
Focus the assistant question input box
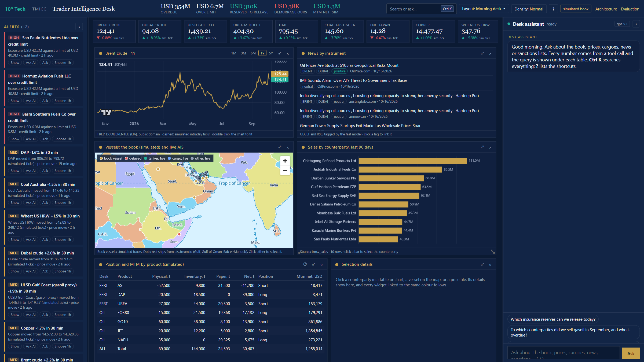coord(563,353)
